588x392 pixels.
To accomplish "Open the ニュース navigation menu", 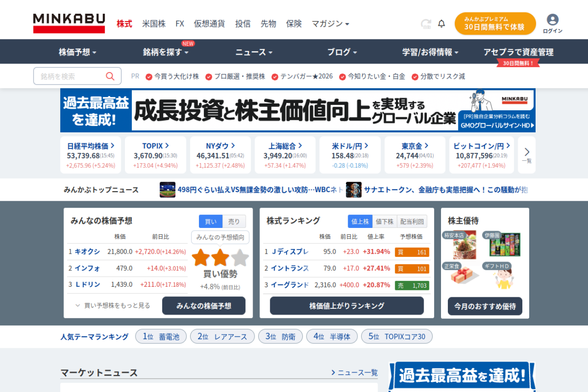I will pos(254,52).
